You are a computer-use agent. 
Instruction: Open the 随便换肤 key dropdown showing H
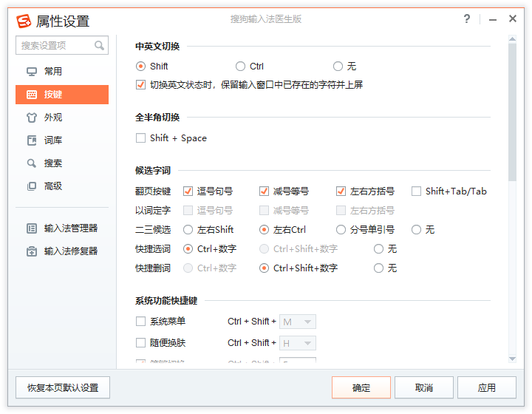point(307,343)
